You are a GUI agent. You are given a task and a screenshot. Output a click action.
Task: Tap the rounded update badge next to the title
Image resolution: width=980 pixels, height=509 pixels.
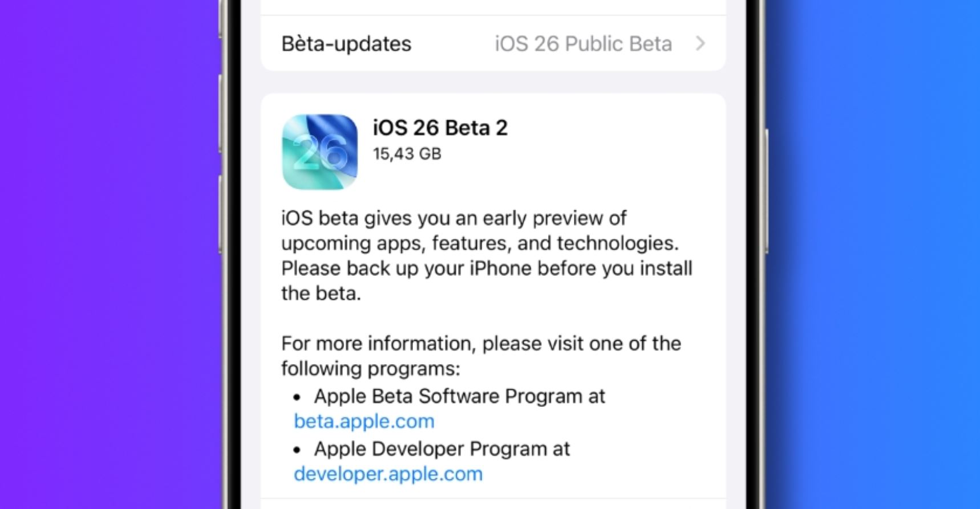pyautogui.click(x=320, y=152)
